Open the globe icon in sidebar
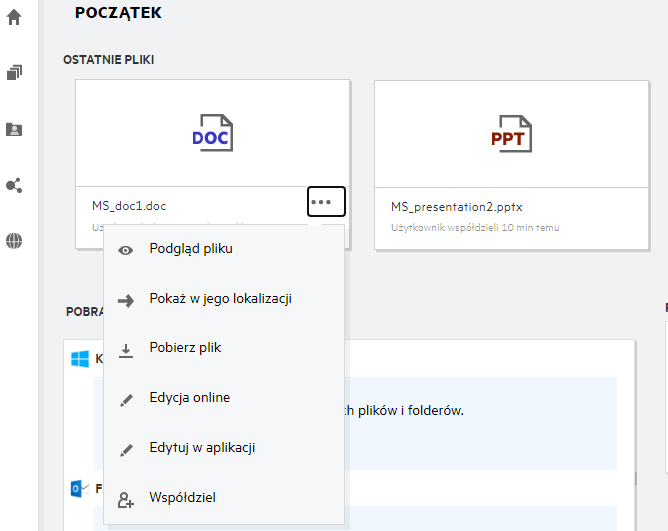668x531 pixels. pyautogui.click(x=14, y=241)
